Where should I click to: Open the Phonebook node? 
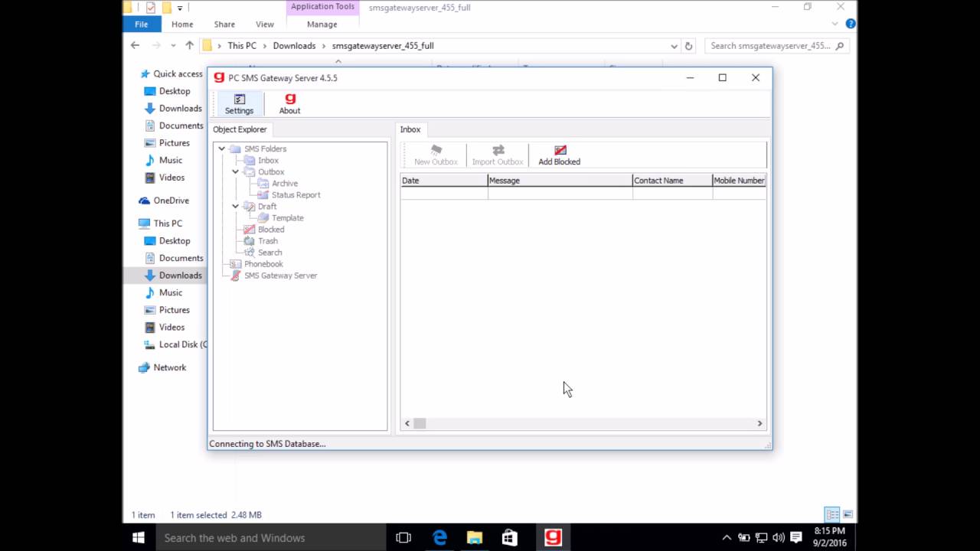click(x=263, y=264)
